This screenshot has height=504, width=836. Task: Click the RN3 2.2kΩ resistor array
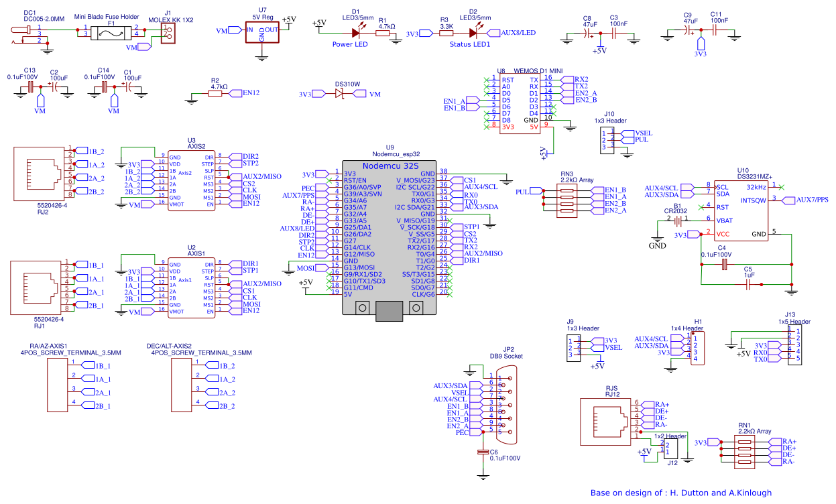pyautogui.click(x=566, y=200)
